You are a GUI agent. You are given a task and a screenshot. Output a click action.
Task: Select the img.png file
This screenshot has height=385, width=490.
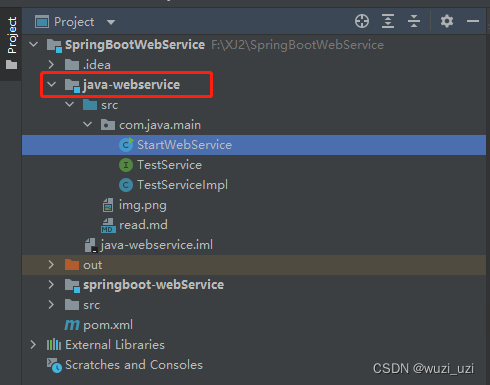click(x=143, y=205)
